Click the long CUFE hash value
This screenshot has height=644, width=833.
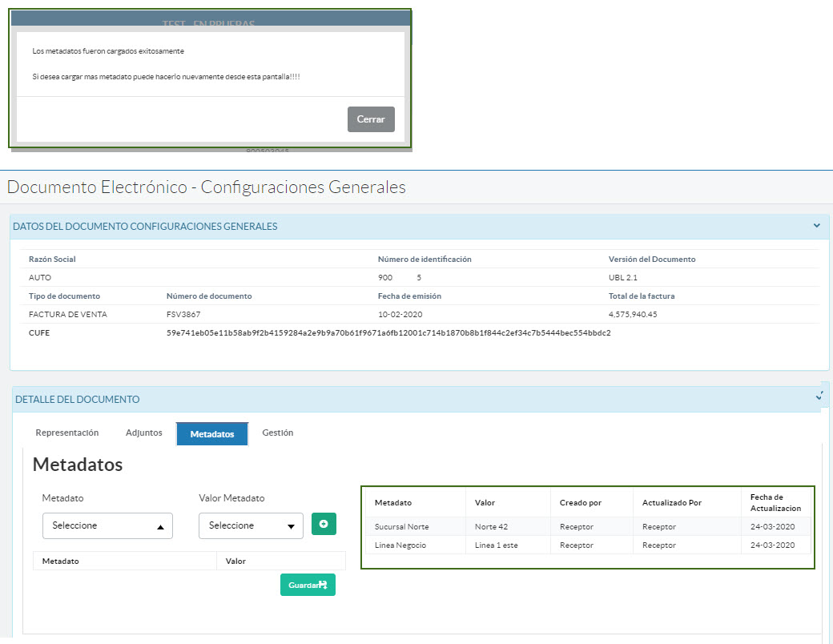coord(388,332)
